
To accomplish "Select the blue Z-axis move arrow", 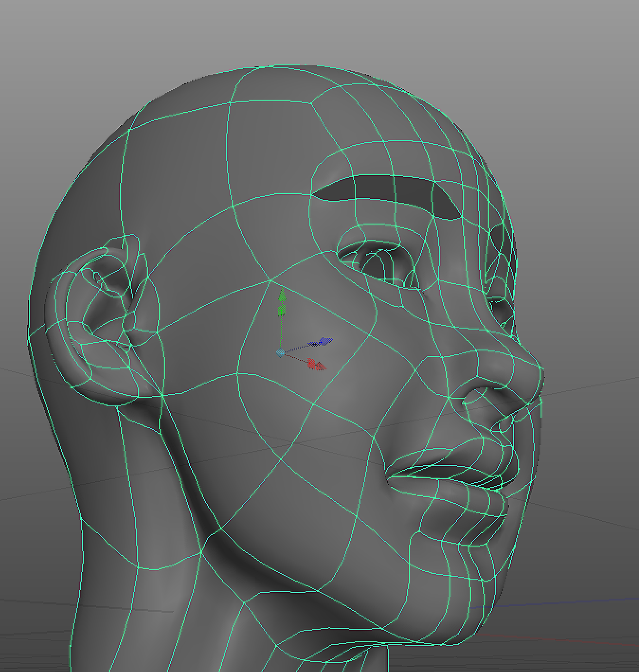I will [x=321, y=342].
